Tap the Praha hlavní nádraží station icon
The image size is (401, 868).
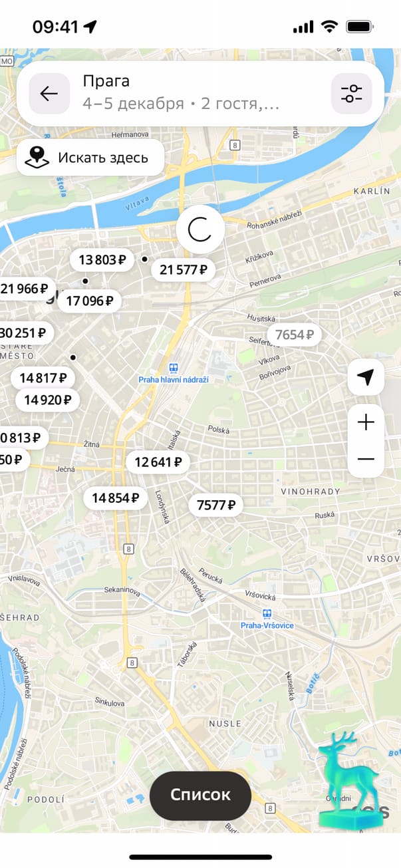tap(174, 368)
